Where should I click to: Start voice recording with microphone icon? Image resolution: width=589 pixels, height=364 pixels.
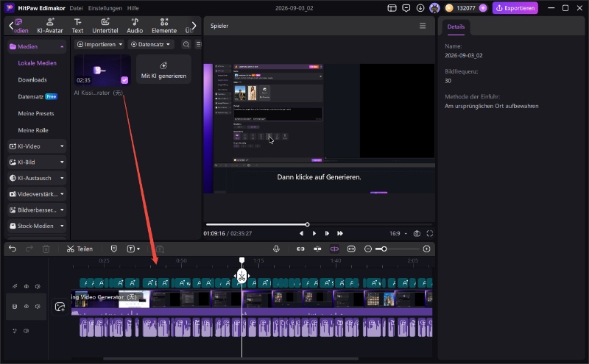pos(276,249)
